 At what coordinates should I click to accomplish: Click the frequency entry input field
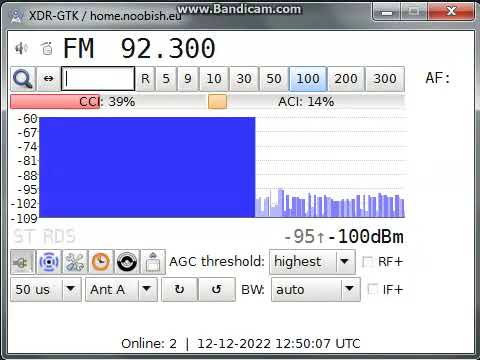coord(98,79)
